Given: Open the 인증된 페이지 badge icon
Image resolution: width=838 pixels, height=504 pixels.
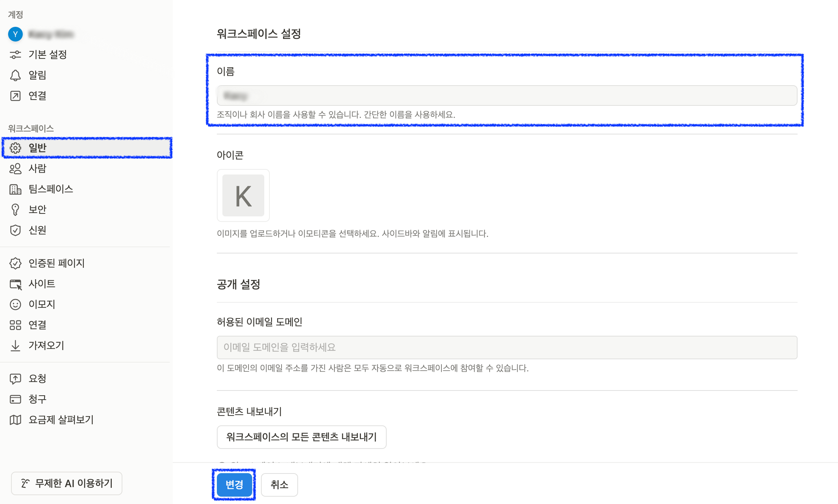Looking at the screenshot, I should 15,263.
